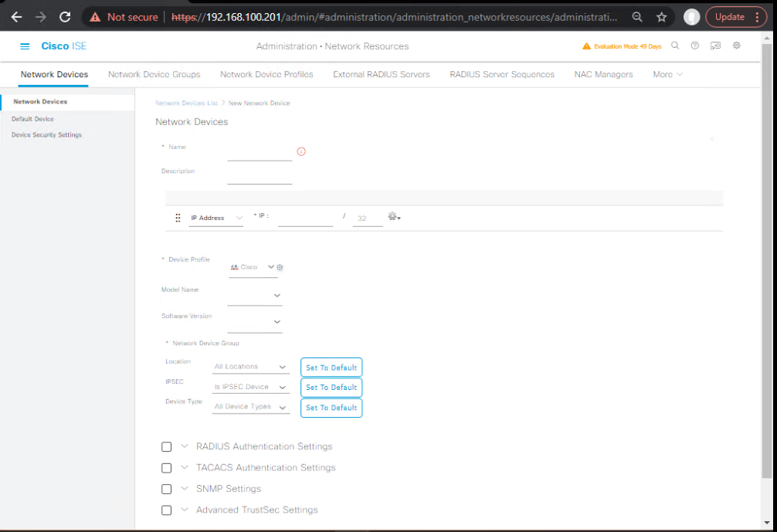Image resolution: width=777 pixels, height=532 pixels.
Task: Select the Network Devices tab
Action: point(54,74)
